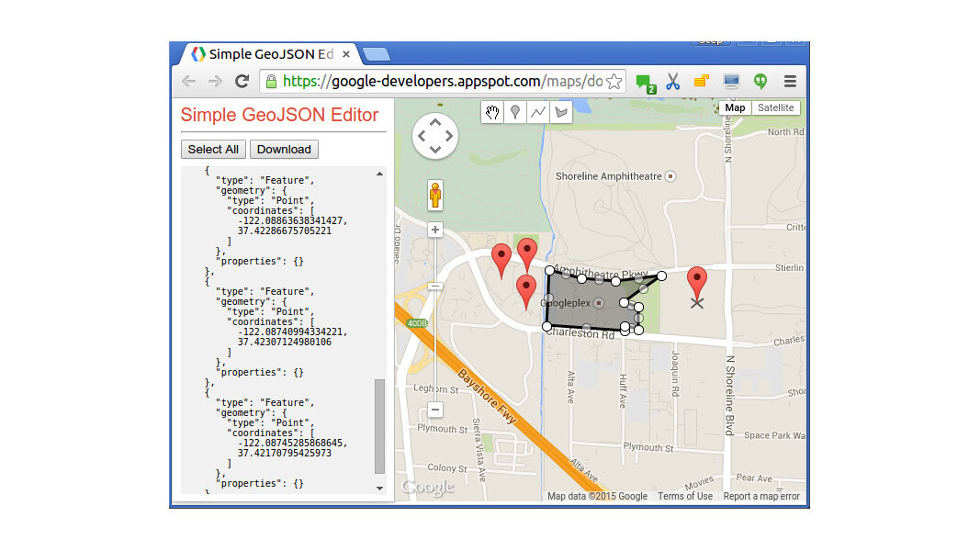Select the draw polygon shape tool
Screen dimensions: 980x551
(562, 112)
